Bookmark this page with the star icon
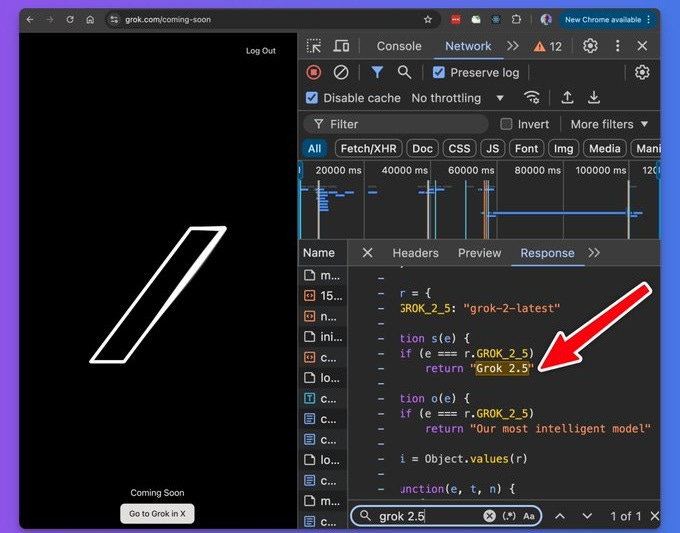This screenshot has width=680, height=533. [x=428, y=20]
